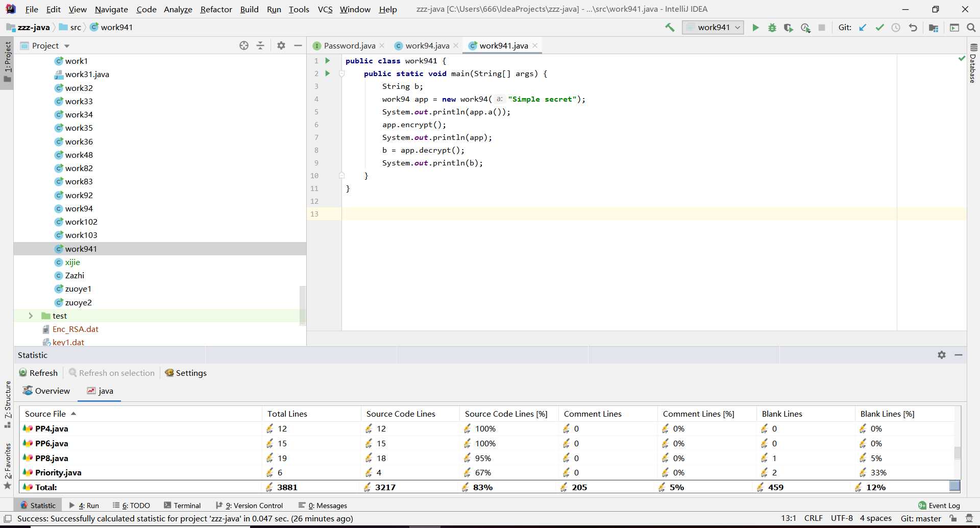Click the Git update project arrow
Image resolution: width=980 pixels, height=528 pixels.
[863, 28]
